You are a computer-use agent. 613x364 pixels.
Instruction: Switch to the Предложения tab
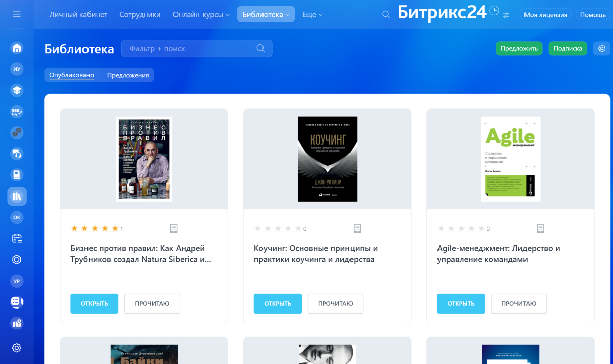pyautogui.click(x=128, y=75)
